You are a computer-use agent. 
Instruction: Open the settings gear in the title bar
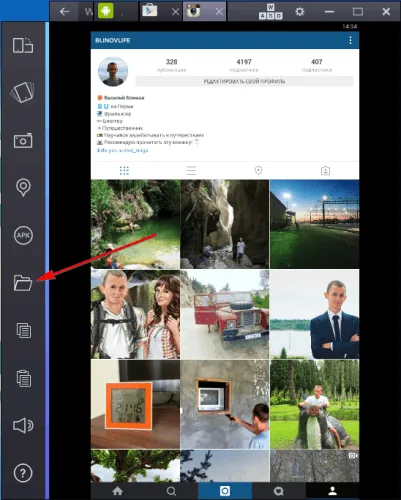(300, 12)
